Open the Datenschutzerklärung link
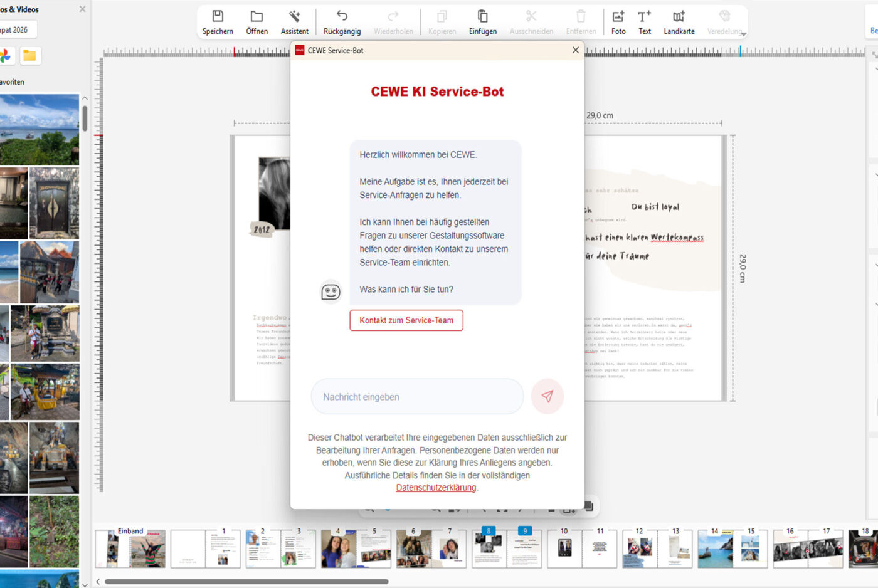The height and width of the screenshot is (588, 878). (x=436, y=488)
